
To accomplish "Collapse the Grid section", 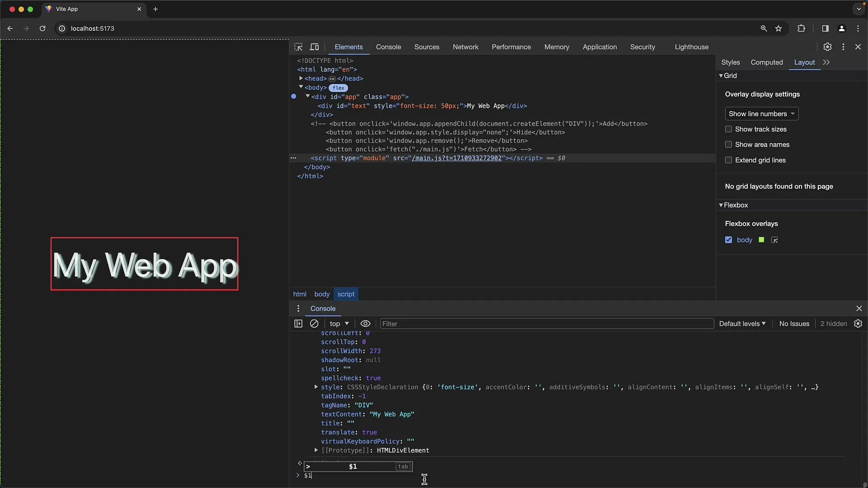I will pos(721,76).
